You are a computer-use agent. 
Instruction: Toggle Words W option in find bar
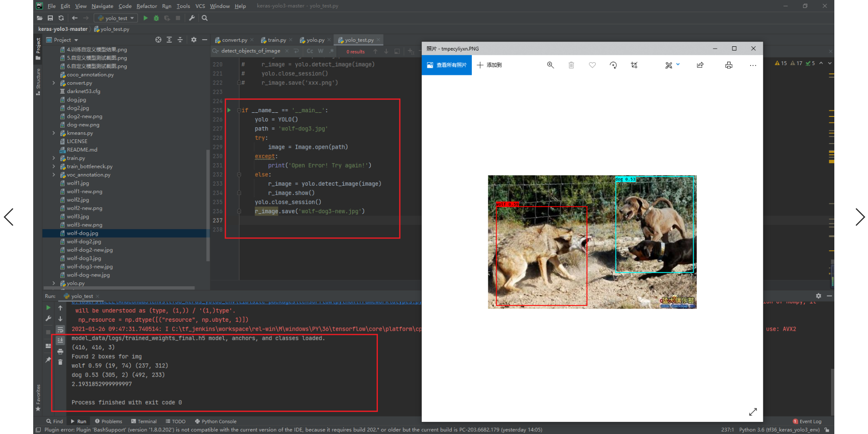321,51
